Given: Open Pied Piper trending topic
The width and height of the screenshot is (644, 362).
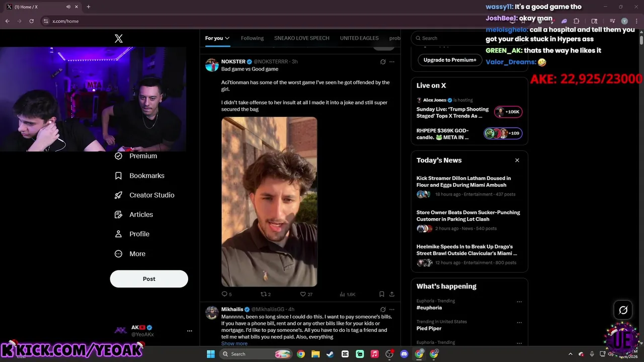Looking at the screenshot, I should 429,329.
